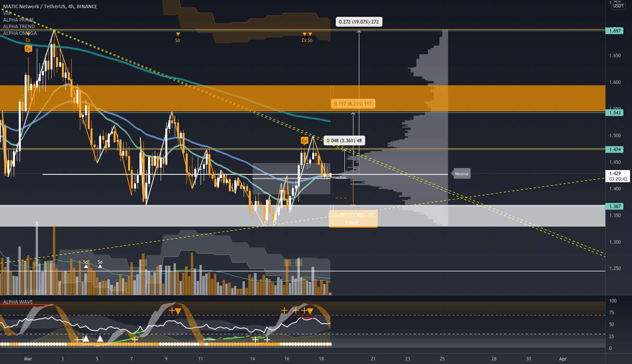
Task: Click the 1.250 value on price axis
Action: 615,268
